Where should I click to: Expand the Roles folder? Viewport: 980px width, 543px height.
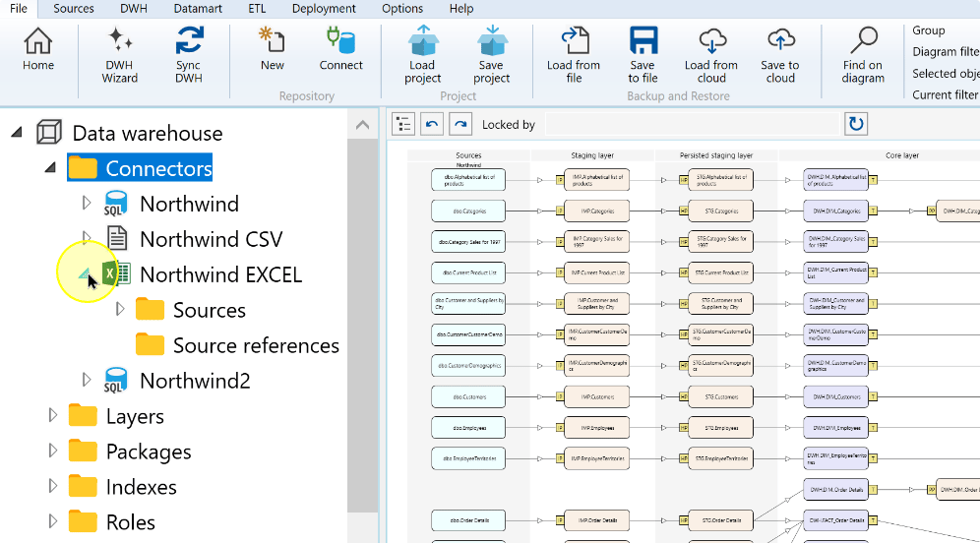pyautogui.click(x=53, y=521)
